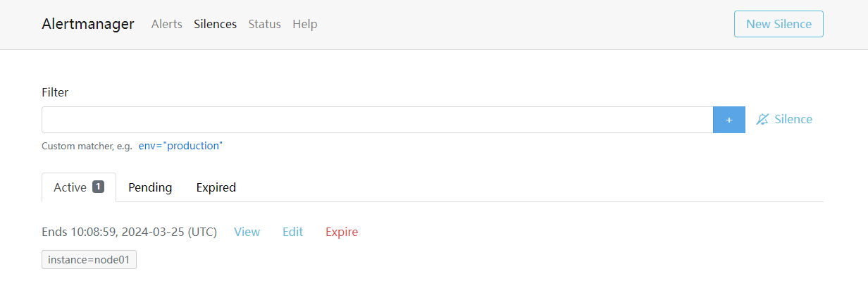Create a New Silence

point(779,24)
